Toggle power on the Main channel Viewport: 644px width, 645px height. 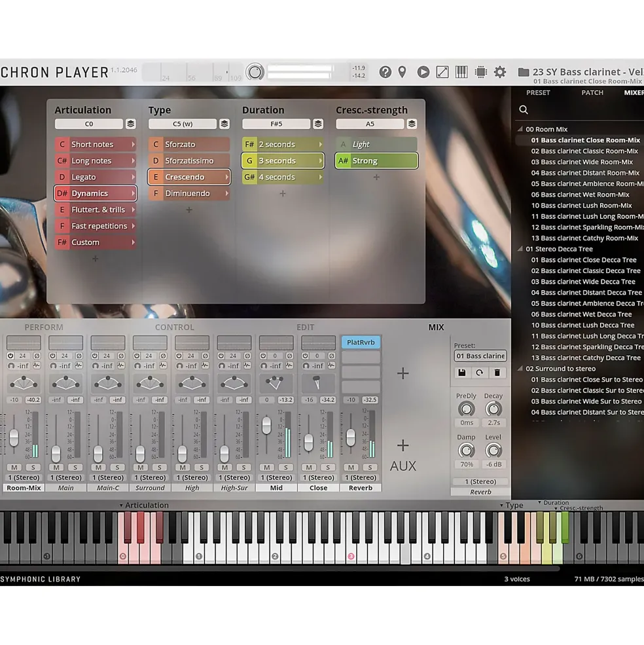click(52, 356)
